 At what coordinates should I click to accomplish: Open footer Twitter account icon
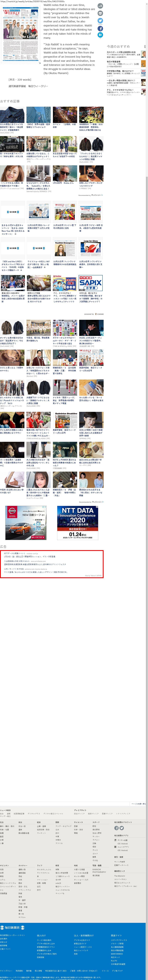point(122,828)
